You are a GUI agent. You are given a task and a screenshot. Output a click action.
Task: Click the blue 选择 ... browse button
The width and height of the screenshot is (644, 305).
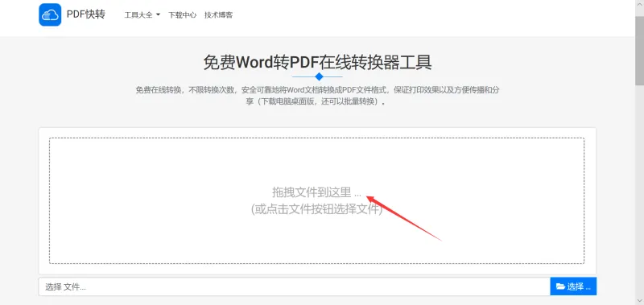573,286
